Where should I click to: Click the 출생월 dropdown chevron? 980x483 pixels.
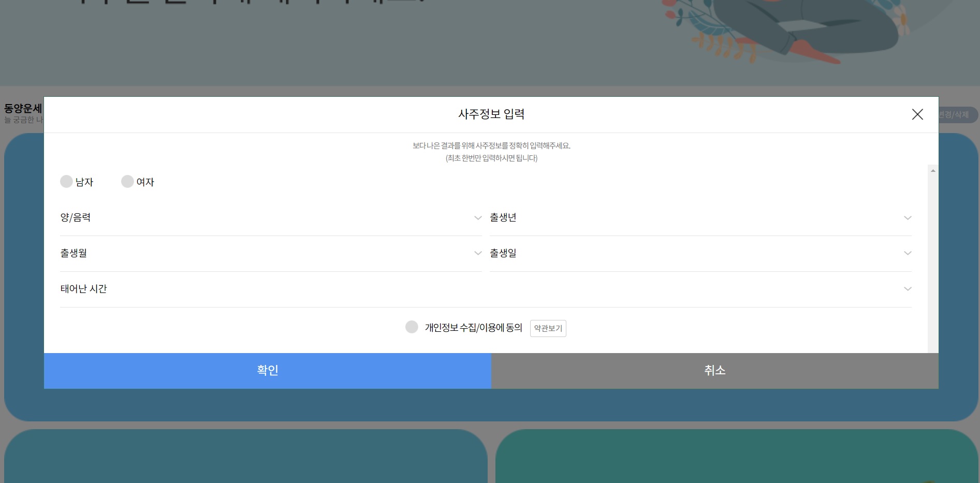point(477,253)
